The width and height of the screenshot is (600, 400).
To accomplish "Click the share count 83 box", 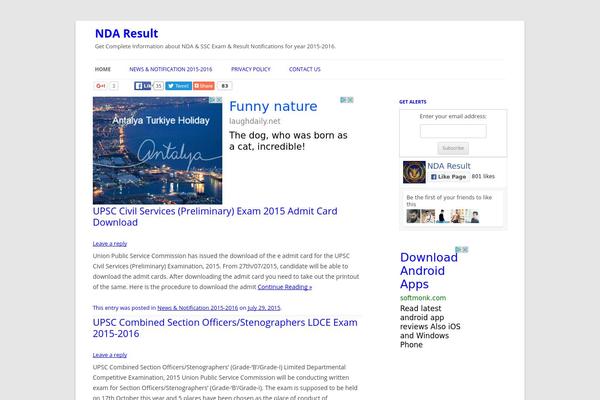I will pos(225,86).
